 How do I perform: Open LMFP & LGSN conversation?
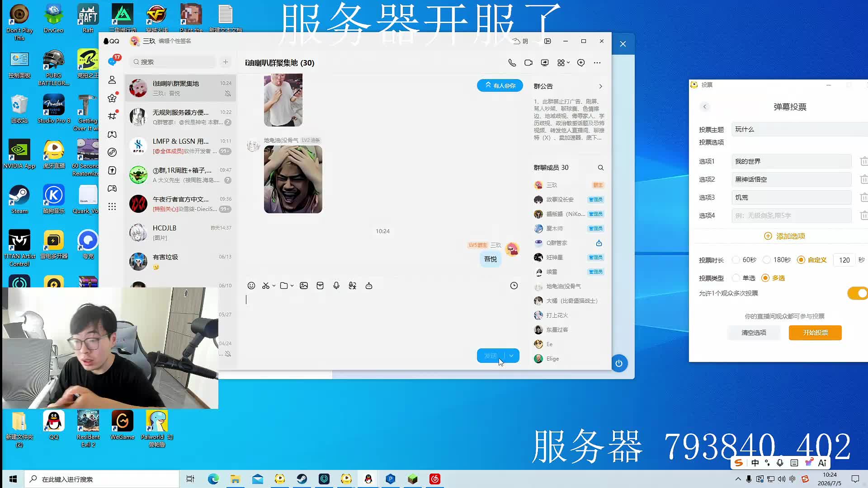(x=180, y=146)
